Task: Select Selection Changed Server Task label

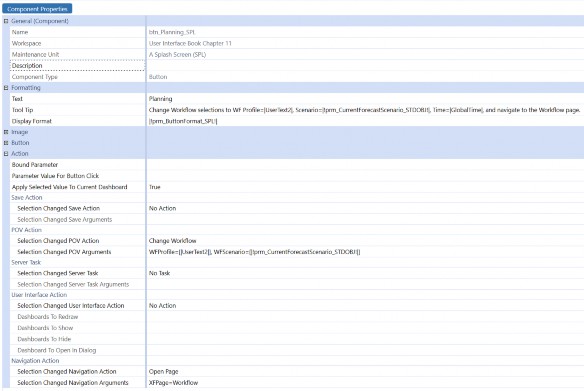Action: [58, 273]
